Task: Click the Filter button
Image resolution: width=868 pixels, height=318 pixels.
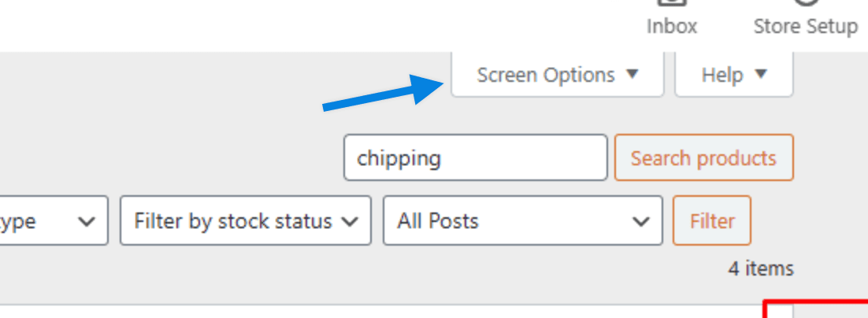Action: [712, 221]
